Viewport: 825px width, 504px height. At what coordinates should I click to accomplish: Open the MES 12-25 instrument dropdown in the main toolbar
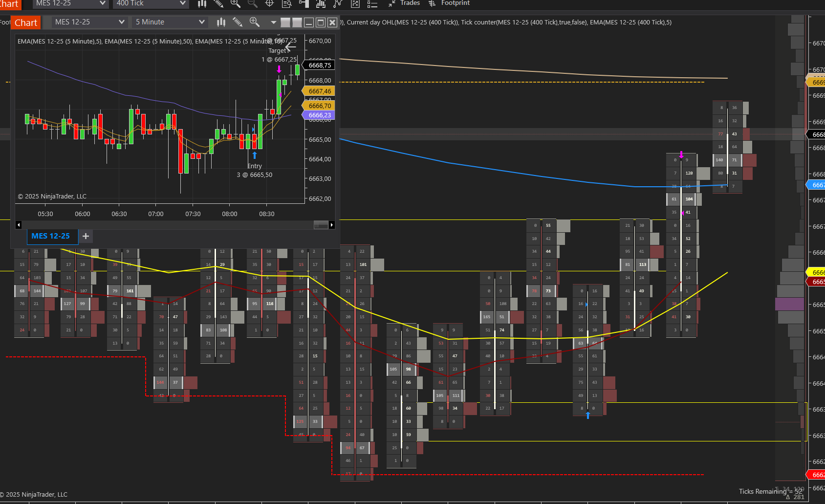[71, 3]
